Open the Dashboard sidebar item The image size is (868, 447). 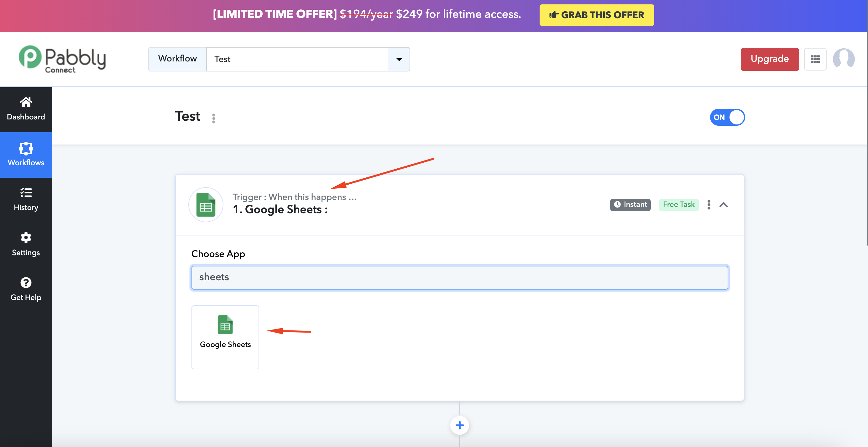tap(26, 109)
